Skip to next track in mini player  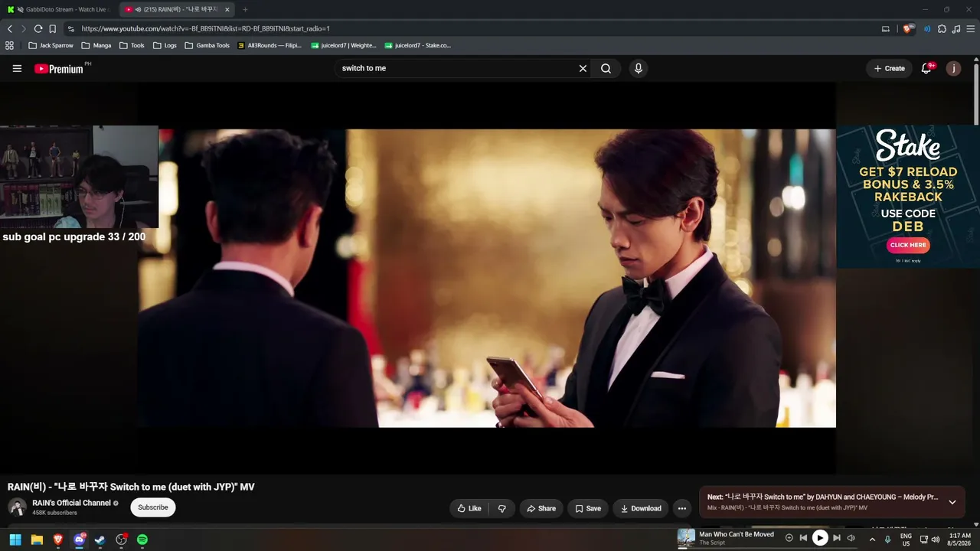pos(836,538)
